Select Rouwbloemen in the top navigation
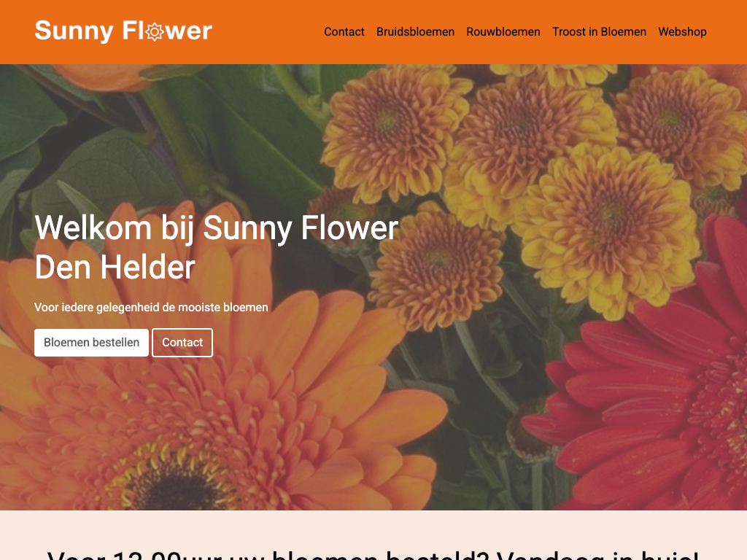This screenshot has height=560, width=747. (503, 32)
